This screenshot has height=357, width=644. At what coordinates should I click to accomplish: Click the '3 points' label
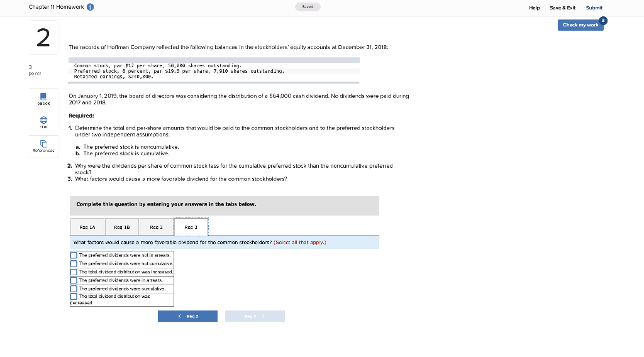click(35, 70)
